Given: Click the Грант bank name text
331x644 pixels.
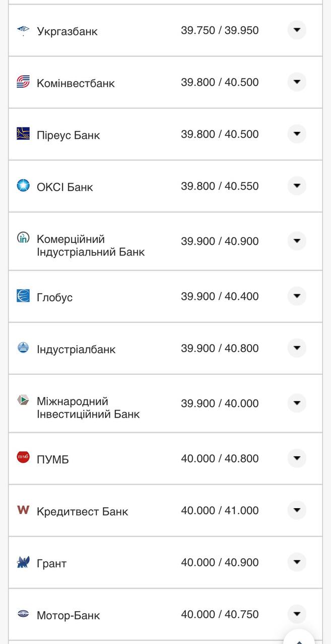Looking at the screenshot, I should (51, 563).
